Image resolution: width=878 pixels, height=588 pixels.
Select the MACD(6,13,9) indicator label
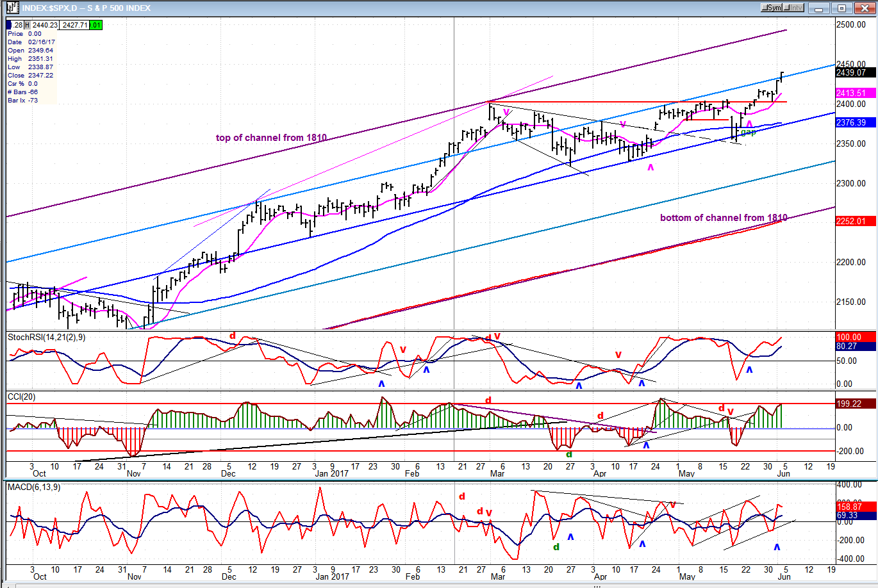click(35, 487)
